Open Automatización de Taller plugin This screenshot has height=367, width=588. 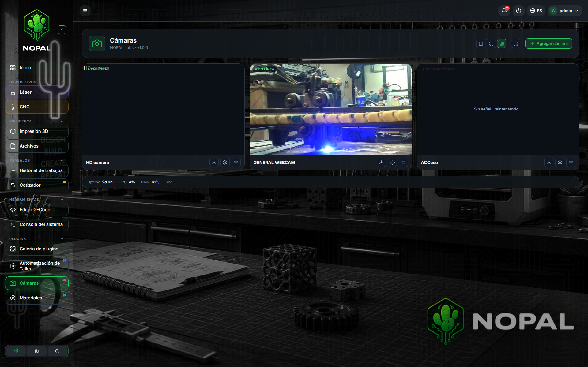[37, 266]
